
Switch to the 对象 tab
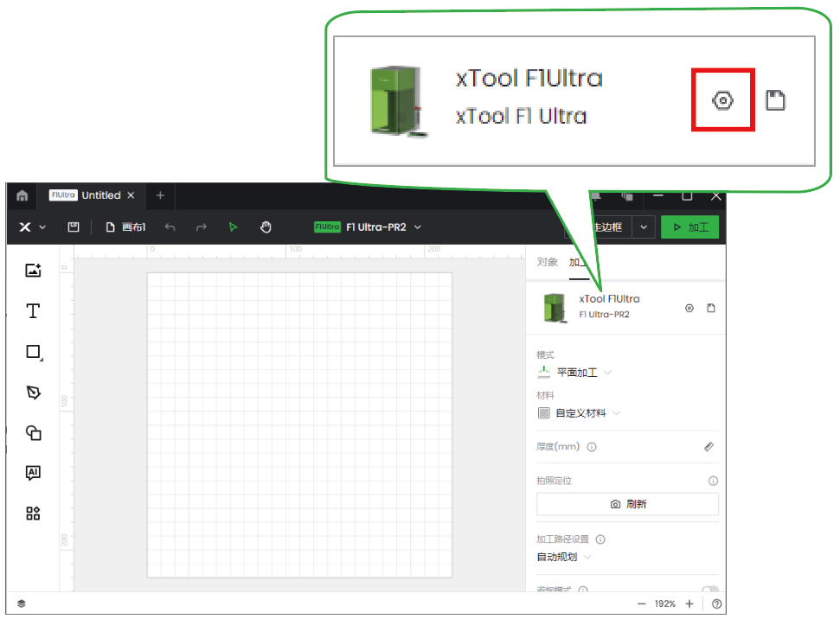click(547, 262)
